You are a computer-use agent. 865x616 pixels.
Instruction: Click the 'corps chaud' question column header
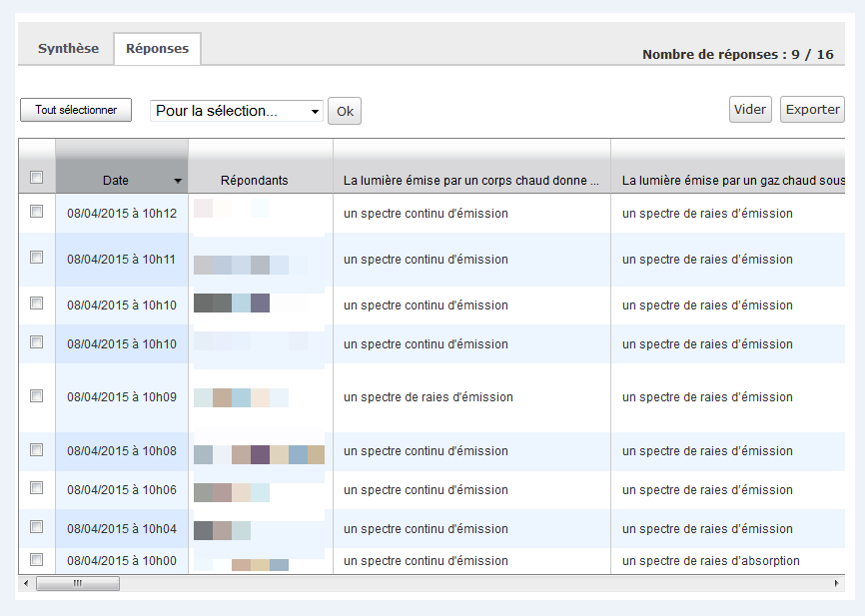click(x=470, y=181)
